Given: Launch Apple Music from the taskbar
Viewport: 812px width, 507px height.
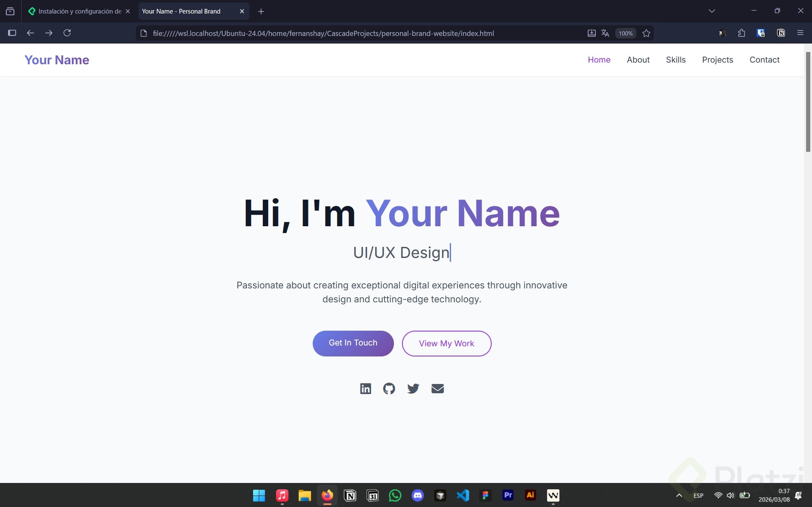Looking at the screenshot, I should [282, 495].
